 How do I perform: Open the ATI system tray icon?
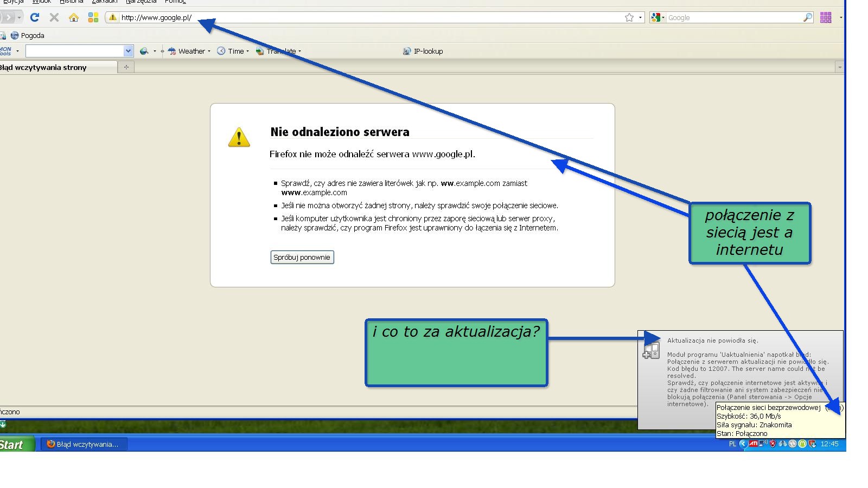(754, 444)
